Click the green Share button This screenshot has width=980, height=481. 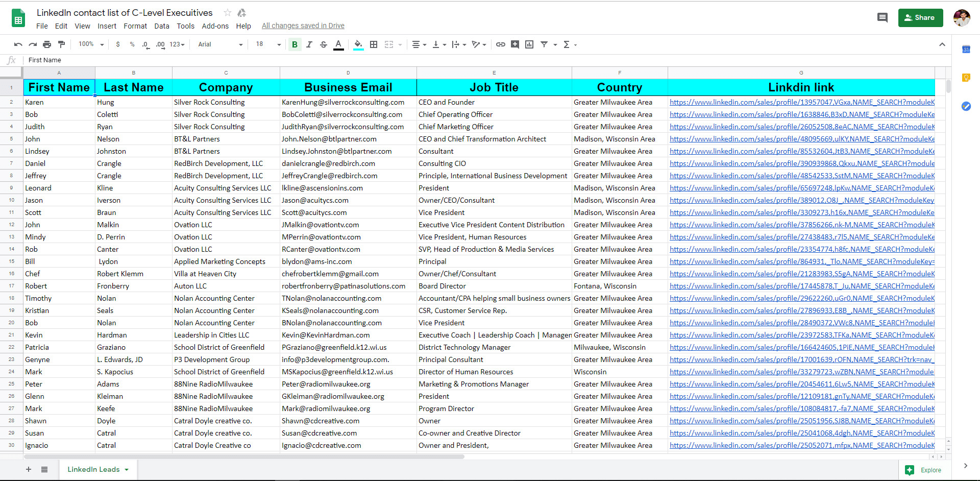(x=920, y=18)
